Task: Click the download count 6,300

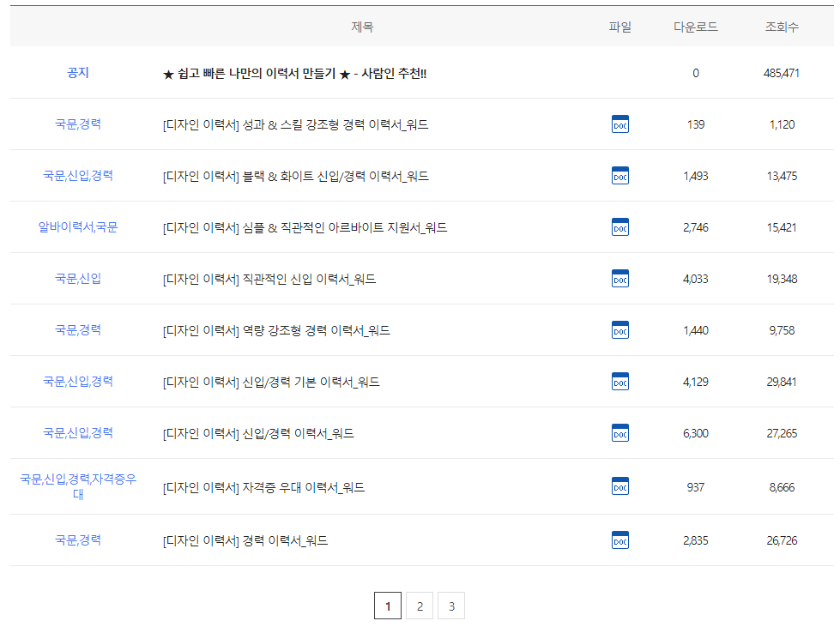Action: [x=695, y=433]
